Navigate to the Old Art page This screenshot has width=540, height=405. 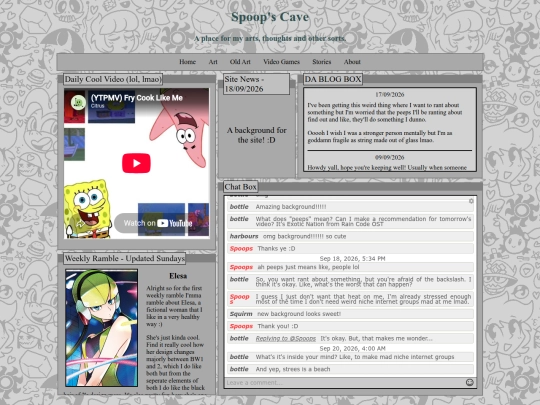tap(240, 62)
